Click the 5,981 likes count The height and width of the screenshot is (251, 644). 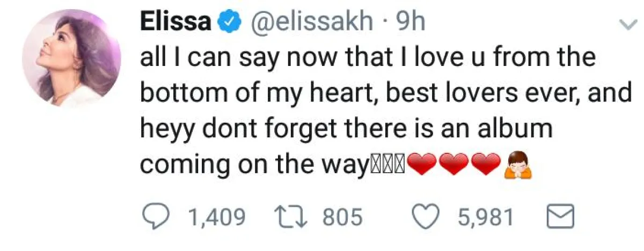[x=487, y=217]
